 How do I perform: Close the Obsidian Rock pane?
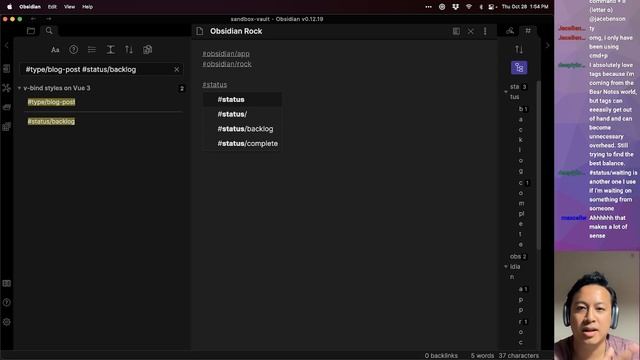click(x=471, y=31)
